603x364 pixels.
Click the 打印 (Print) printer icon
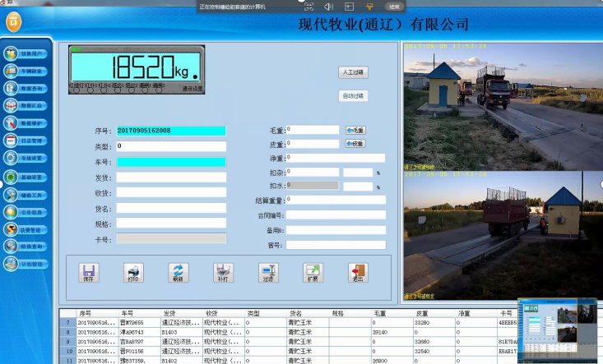pos(133,273)
